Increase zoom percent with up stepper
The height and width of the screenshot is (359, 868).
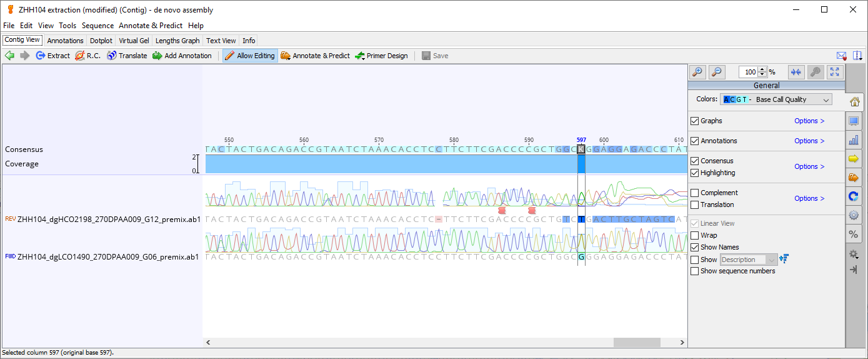(x=762, y=69)
